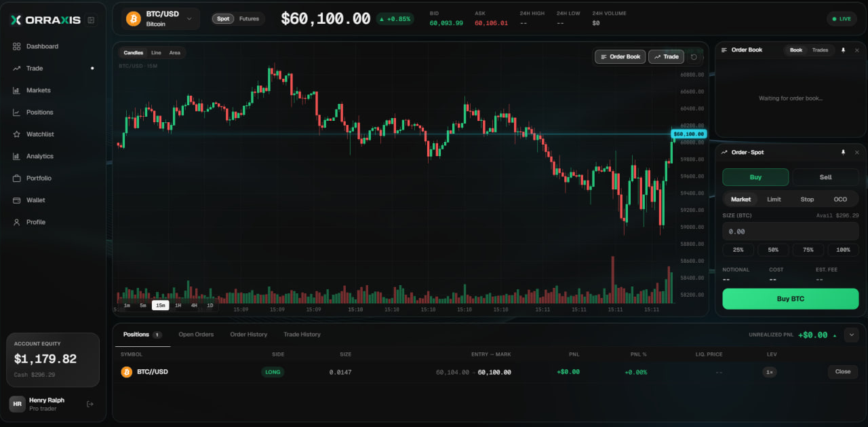
Task: Select the Limit order type tab
Action: pyautogui.click(x=774, y=200)
